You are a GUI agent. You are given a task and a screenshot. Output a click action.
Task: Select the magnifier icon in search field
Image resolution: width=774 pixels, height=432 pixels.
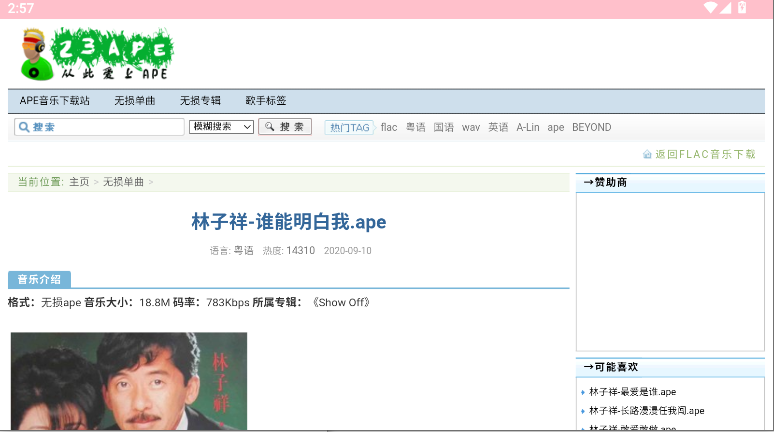[24, 127]
